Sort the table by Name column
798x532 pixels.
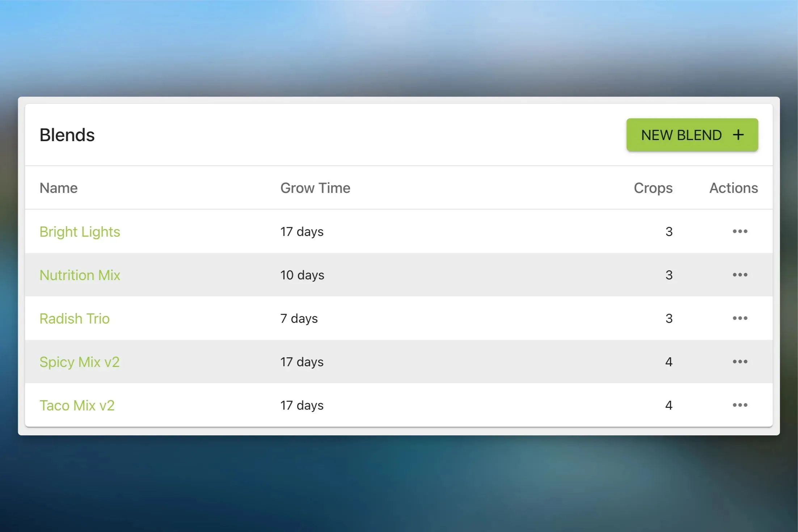click(x=58, y=188)
